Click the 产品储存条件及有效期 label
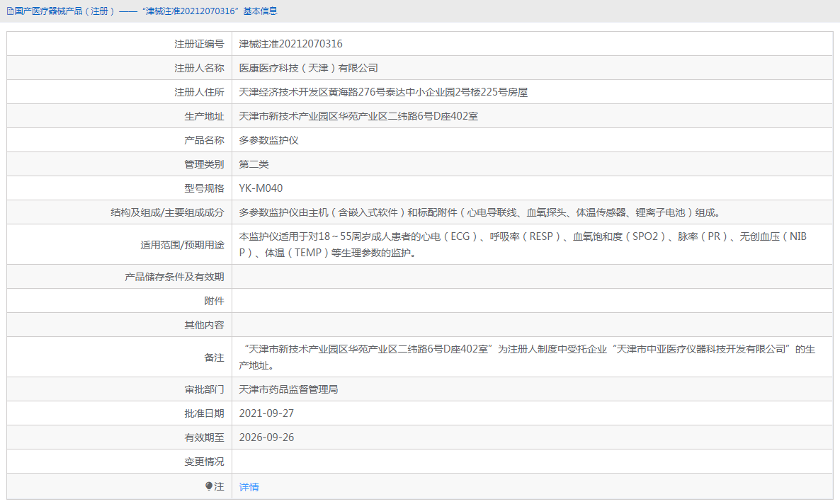Screen dimensions: 840x504 (175, 277)
